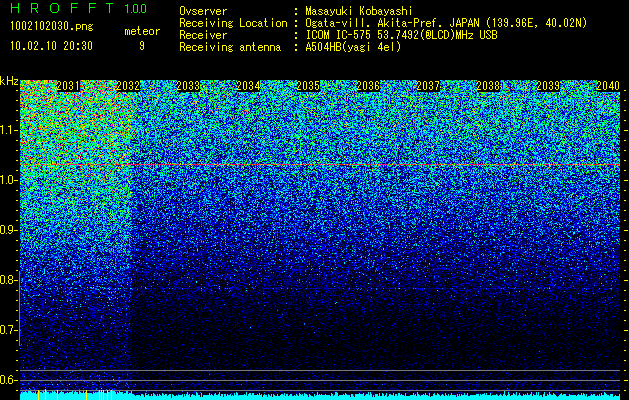Click the 2031 time marker

(68, 86)
